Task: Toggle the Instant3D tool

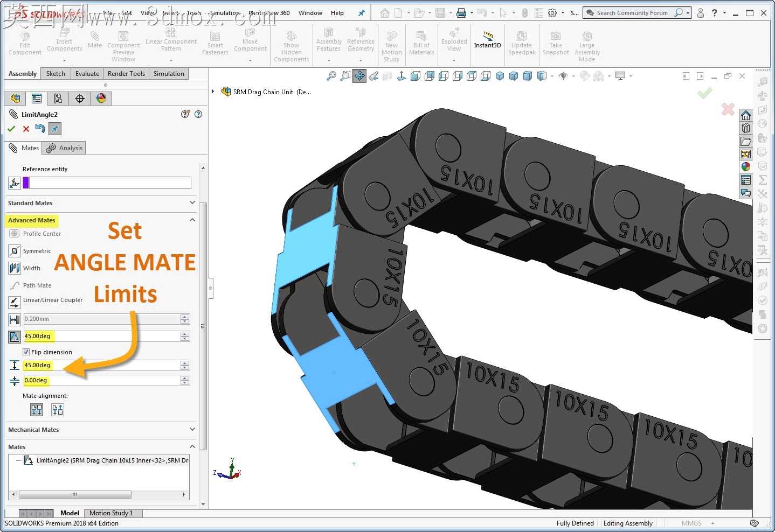Action: [x=487, y=40]
